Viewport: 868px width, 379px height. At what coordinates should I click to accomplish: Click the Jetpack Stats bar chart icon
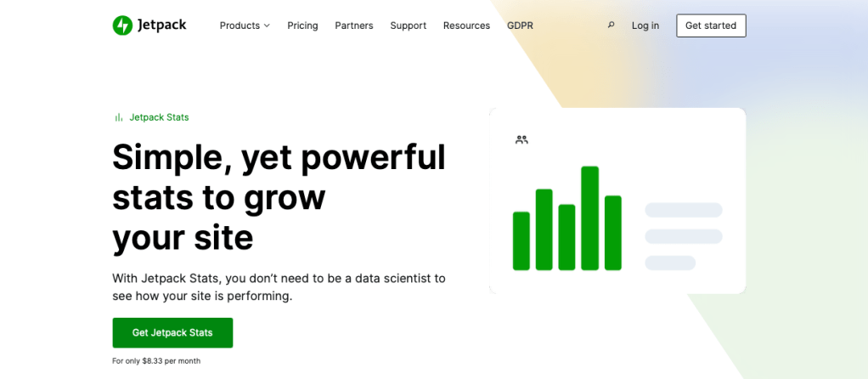(118, 117)
